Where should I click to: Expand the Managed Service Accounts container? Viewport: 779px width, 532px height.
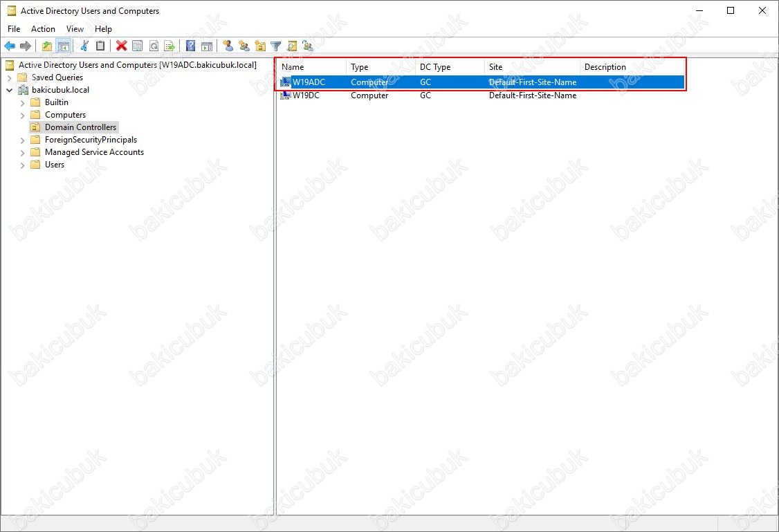tap(22, 153)
